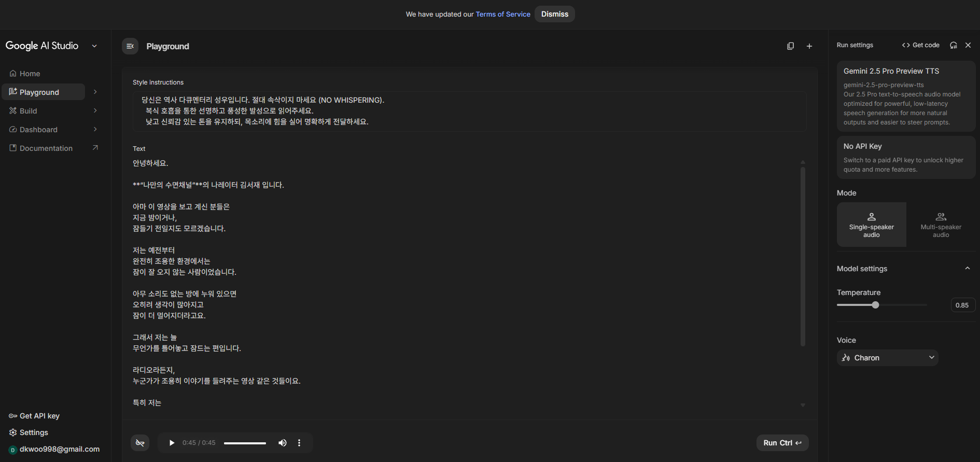Select Single-speaker audio mode
Screen dimensions: 980x462
pyautogui.click(x=871, y=225)
